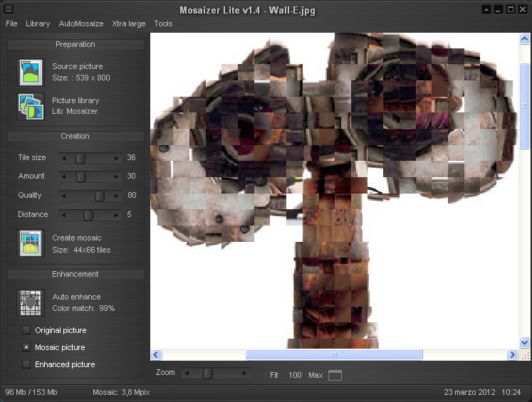Click the Tile size slider handle
532x402 pixels.
click(x=80, y=158)
